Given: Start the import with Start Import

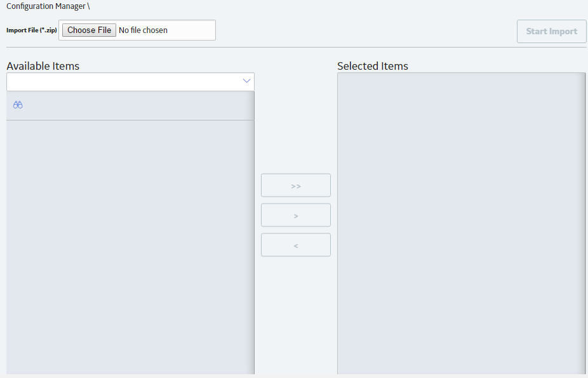Looking at the screenshot, I should [x=551, y=32].
